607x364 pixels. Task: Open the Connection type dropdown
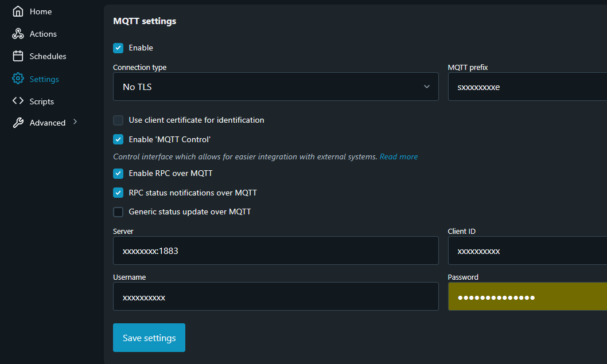point(275,87)
